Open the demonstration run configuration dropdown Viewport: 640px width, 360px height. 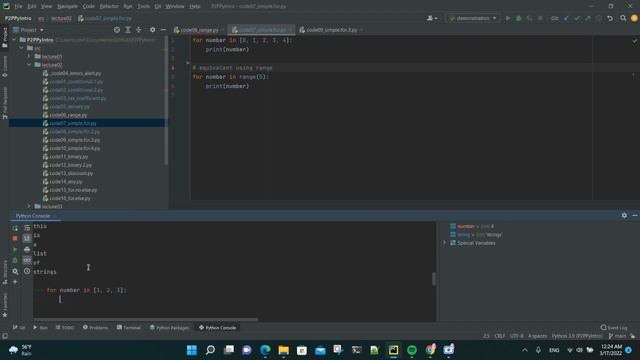click(473, 18)
